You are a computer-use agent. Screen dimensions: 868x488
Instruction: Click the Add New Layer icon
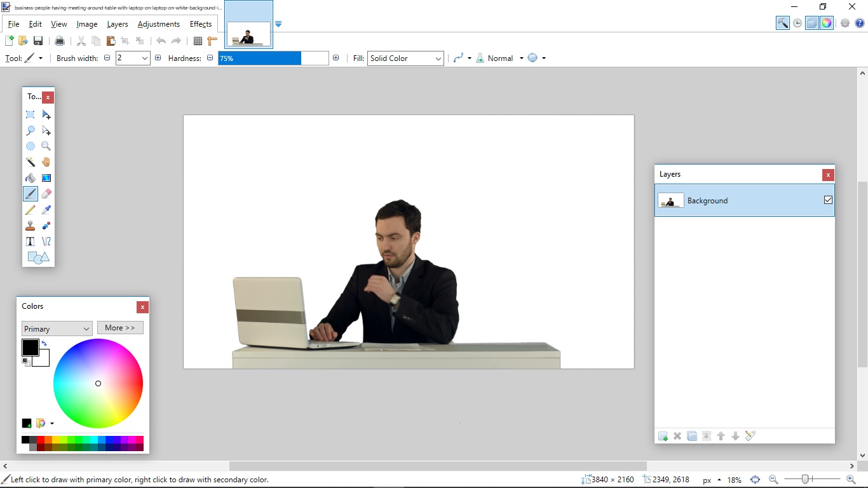click(663, 436)
